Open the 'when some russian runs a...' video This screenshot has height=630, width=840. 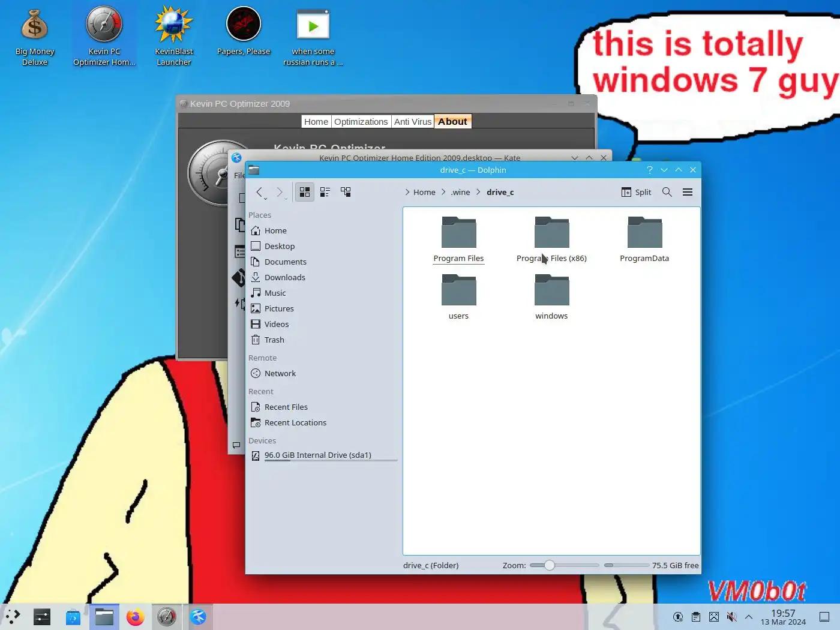click(x=313, y=37)
